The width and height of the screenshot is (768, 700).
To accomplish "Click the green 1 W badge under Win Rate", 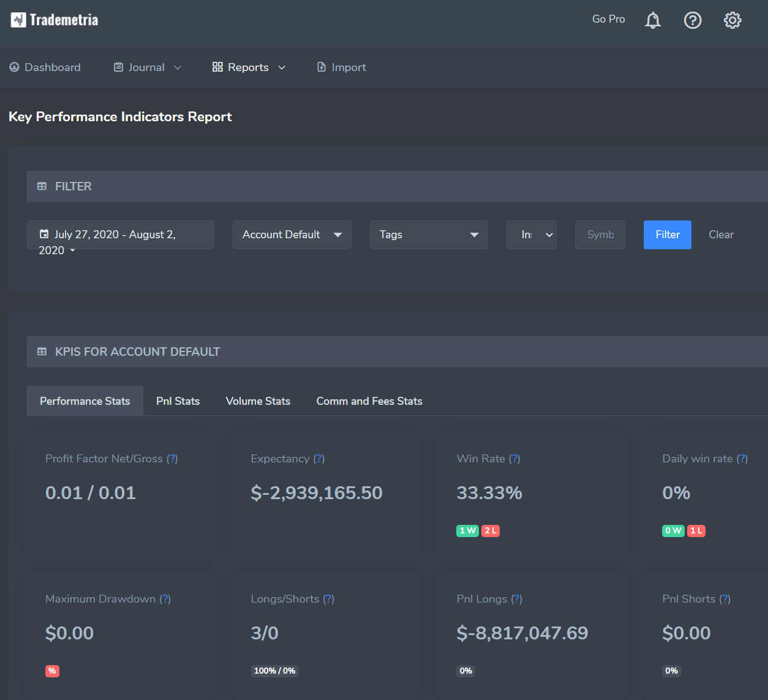I will [468, 531].
